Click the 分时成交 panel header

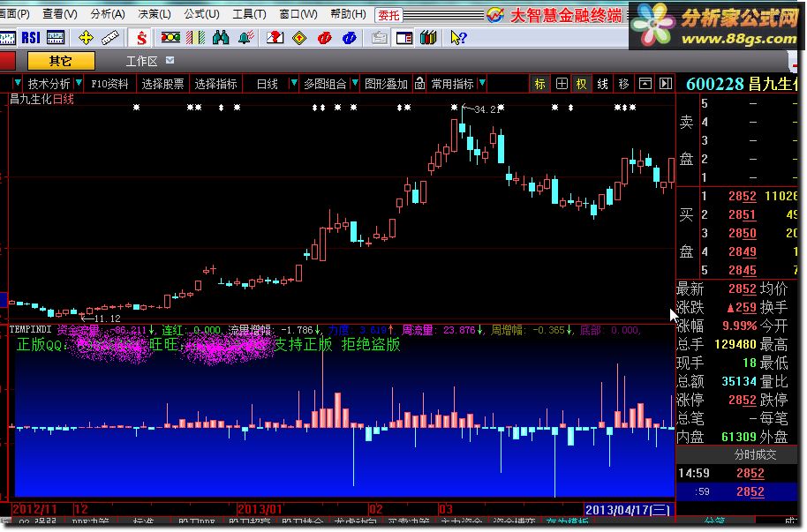point(755,454)
